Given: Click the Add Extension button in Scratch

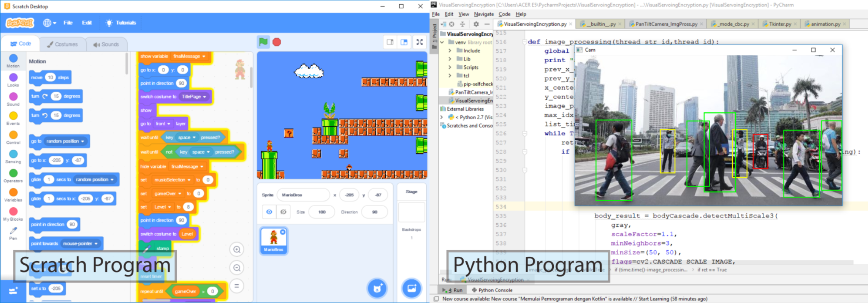Looking at the screenshot, I should (13, 291).
